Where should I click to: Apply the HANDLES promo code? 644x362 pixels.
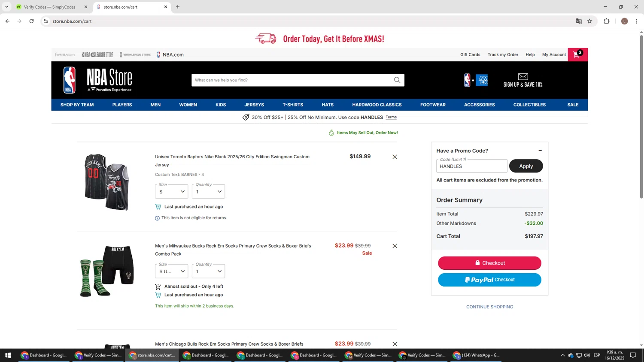point(526,166)
